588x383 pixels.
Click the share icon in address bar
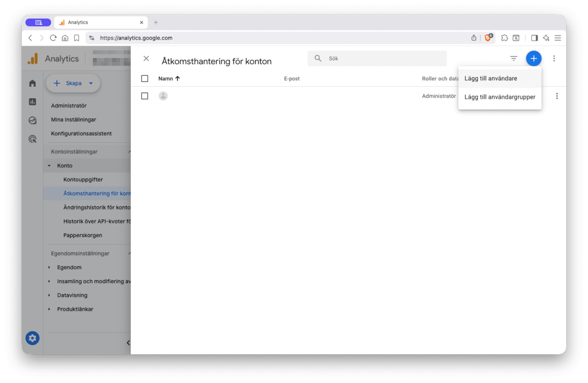(x=474, y=38)
